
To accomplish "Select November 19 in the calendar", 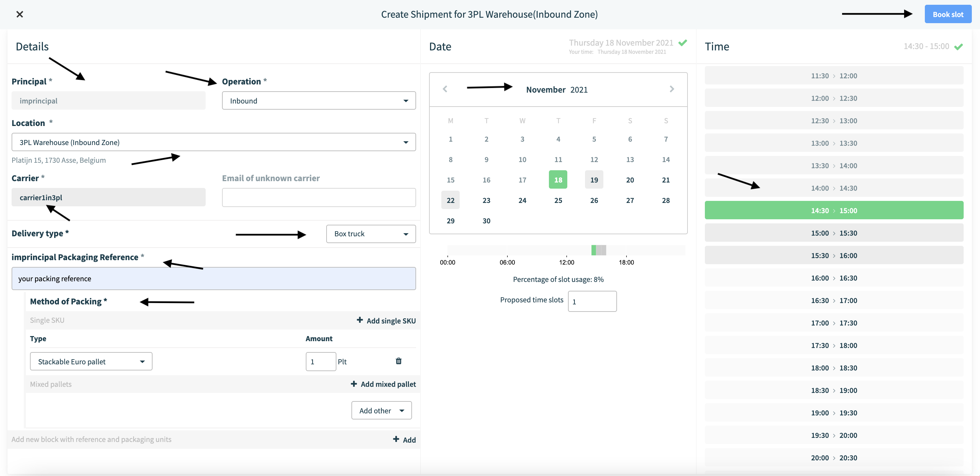I will pos(594,179).
